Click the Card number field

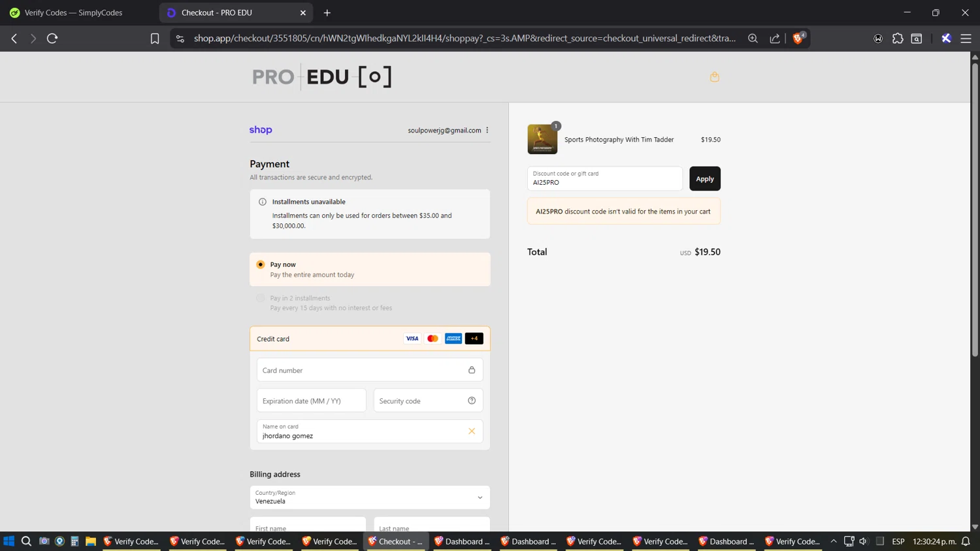pos(370,370)
